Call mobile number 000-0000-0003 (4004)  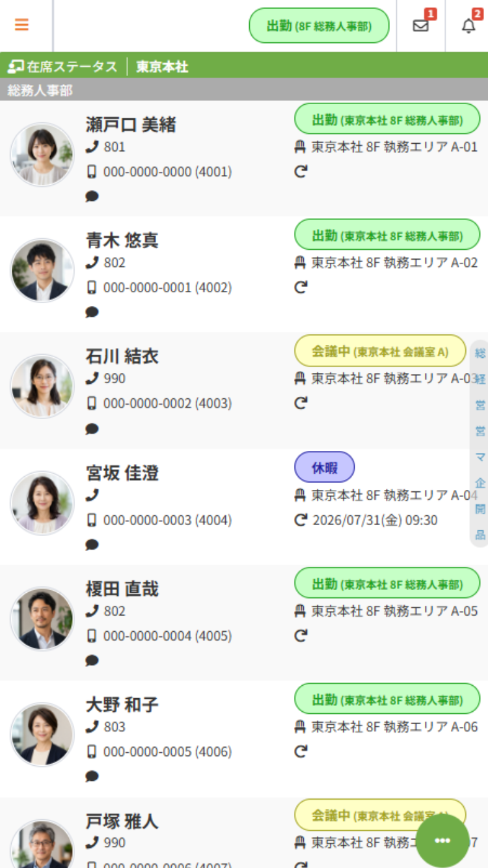coord(167,521)
